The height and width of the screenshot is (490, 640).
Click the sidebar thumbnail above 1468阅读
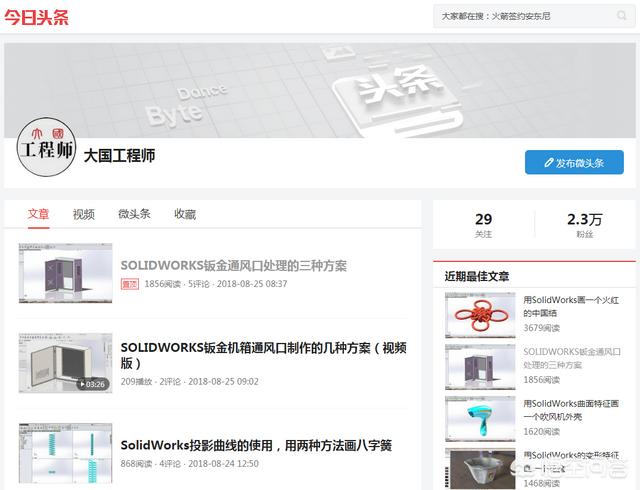coord(480,469)
